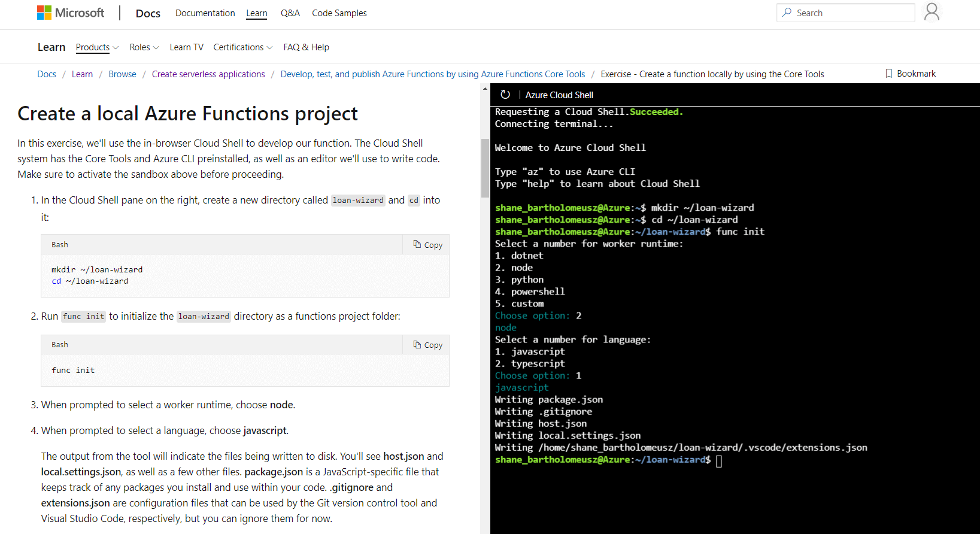Go to the Learn breadcrumb link
Image resolution: width=980 pixels, height=534 pixels.
click(x=82, y=74)
